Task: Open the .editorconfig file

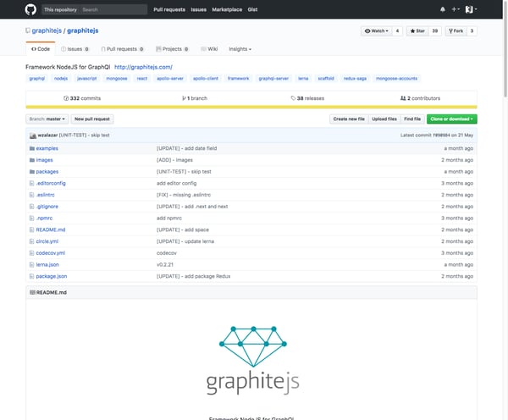Action: point(51,183)
